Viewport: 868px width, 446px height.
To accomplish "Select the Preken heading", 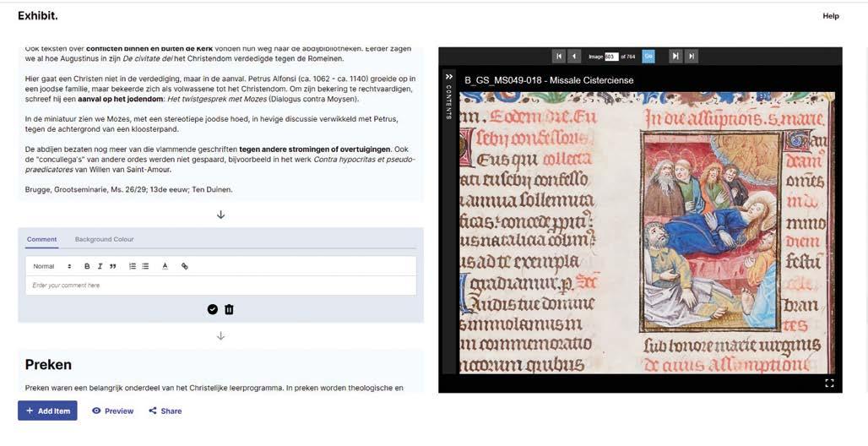I will (x=48, y=365).
